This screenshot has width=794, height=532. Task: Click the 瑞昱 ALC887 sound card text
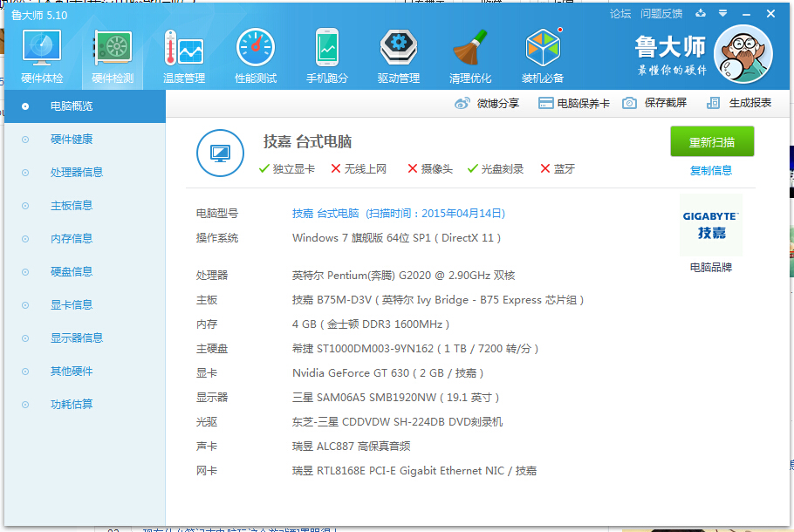tap(351, 447)
